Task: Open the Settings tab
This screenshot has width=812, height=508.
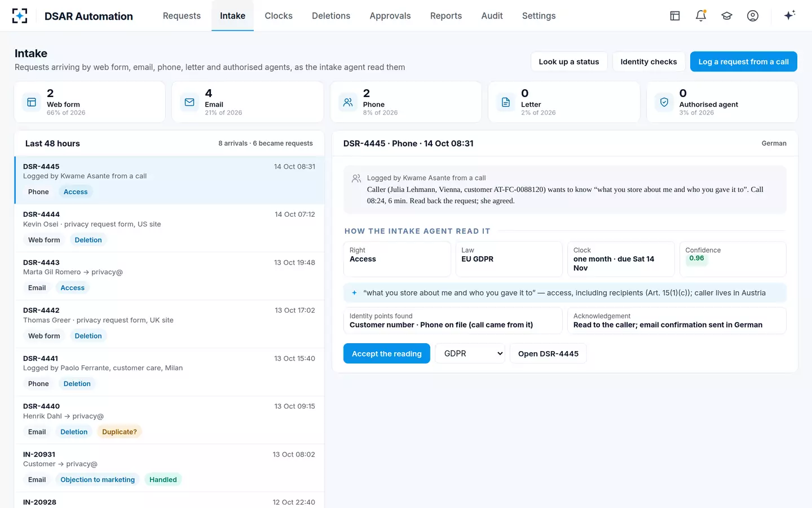Action: [539, 16]
